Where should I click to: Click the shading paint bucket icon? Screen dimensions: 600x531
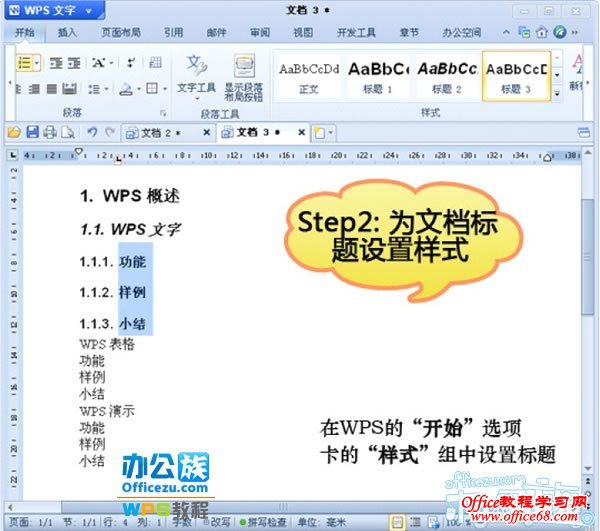(x=126, y=89)
